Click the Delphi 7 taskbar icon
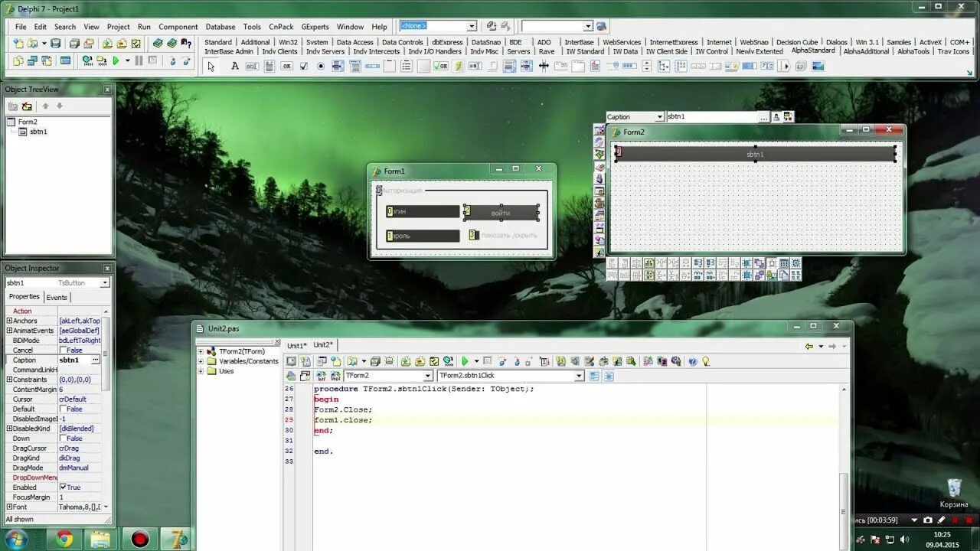The image size is (980, 551). point(178,540)
